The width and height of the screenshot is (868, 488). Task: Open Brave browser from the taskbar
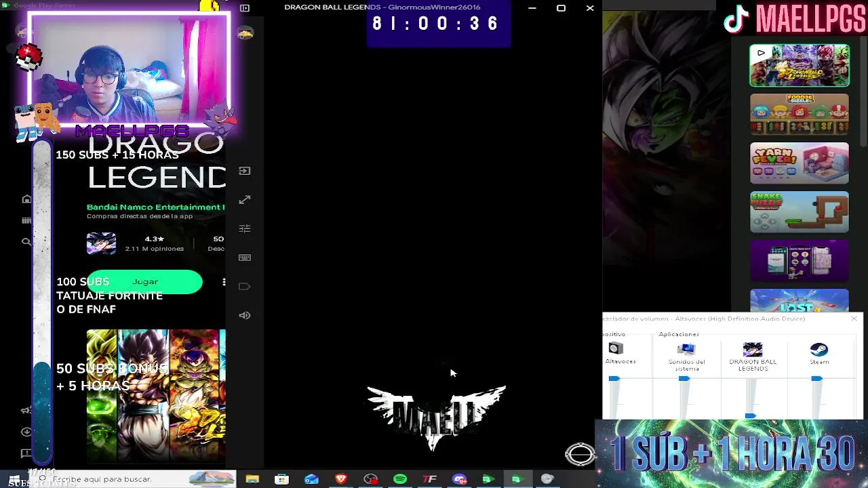pos(341,479)
